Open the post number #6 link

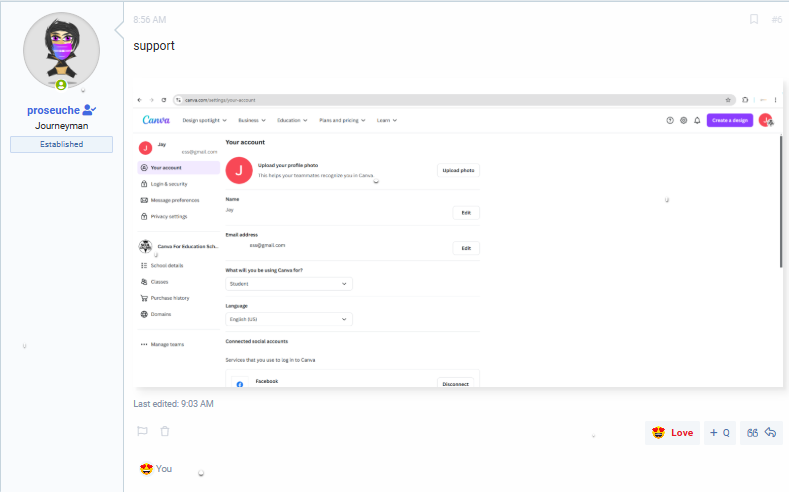point(776,20)
